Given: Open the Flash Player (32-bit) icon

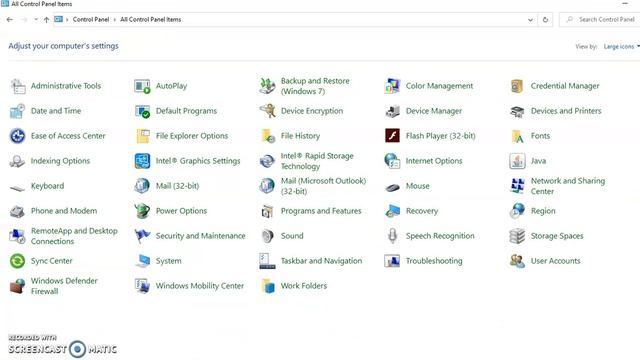Looking at the screenshot, I should 392,136.
